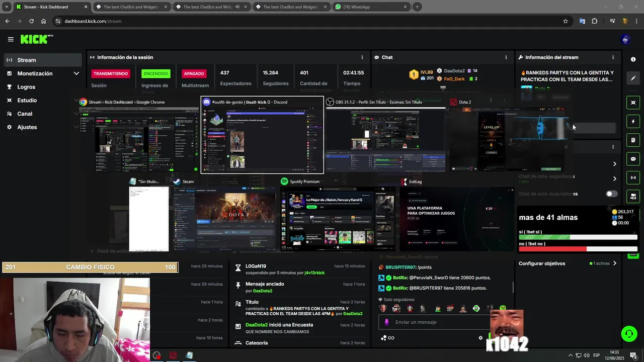
Task: Click the TRANSMITIENDO status badge
Action: point(111,73)
